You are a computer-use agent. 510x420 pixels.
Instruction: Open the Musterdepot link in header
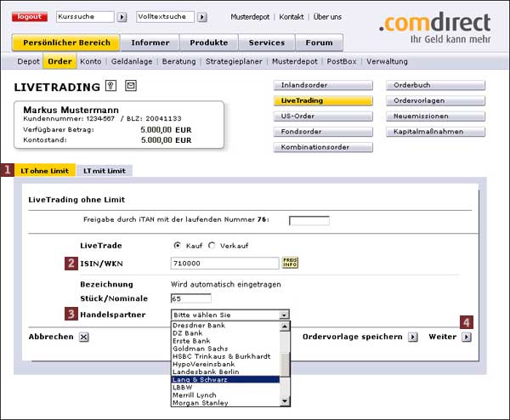[x=251, y=17]
